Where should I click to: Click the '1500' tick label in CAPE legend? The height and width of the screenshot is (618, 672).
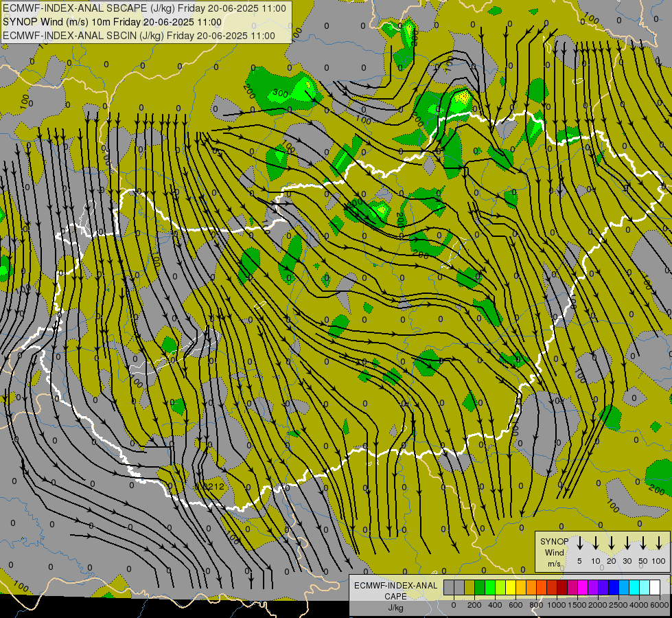click(577, 605)
